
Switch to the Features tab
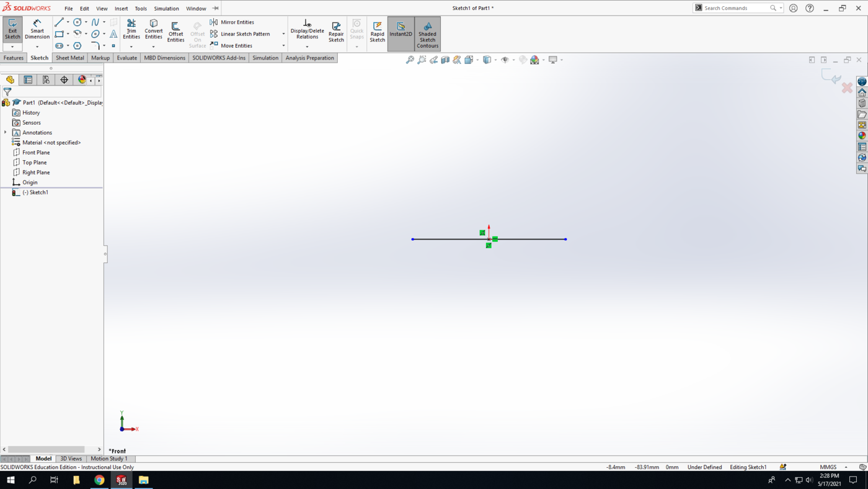pos(14,58)
